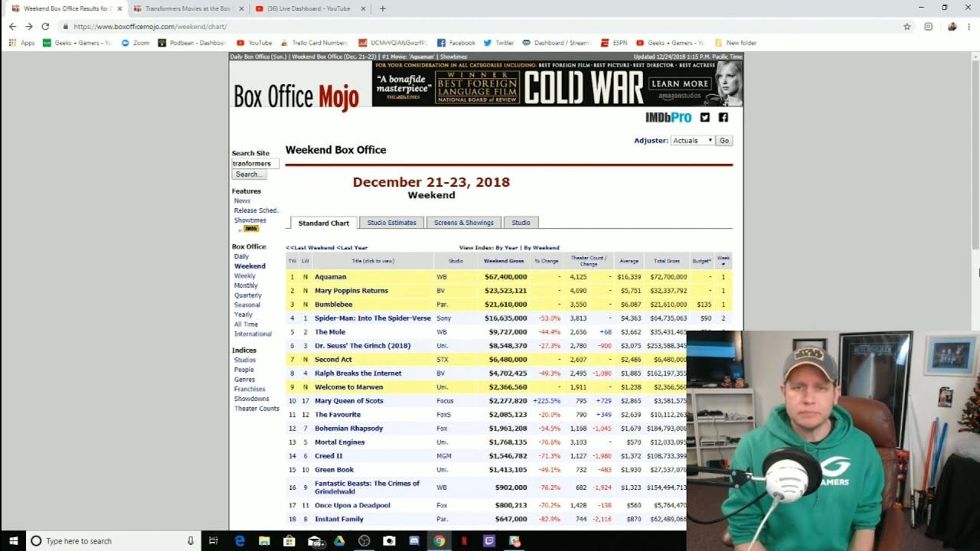Open the Cold War banner advertisement
The height and width of the screenshot is (551, 980).
pos(557,83)
